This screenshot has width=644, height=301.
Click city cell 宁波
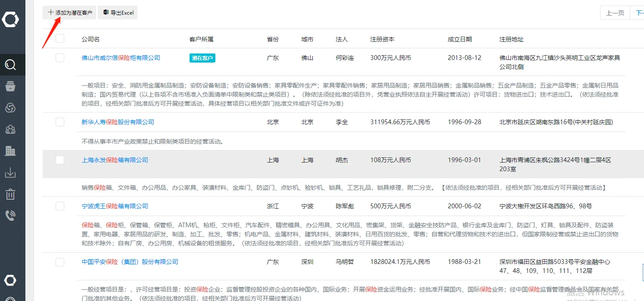pyautogui.click(x=307, y=206)
